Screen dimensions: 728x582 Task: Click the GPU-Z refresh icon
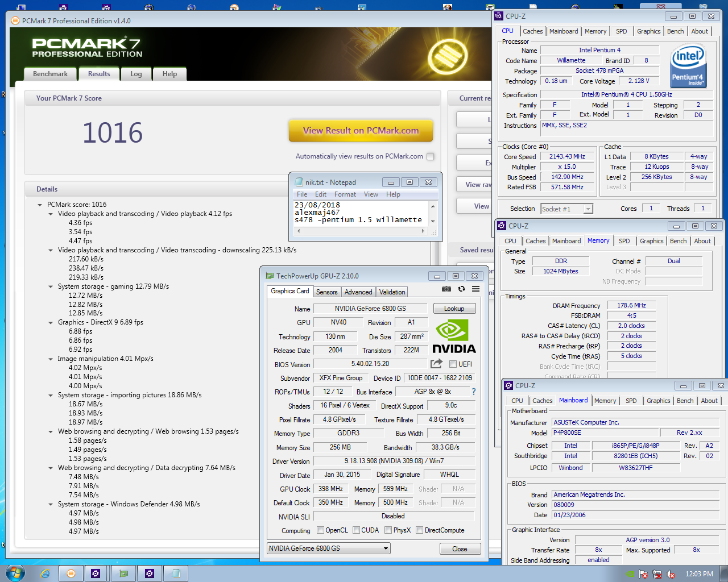coord(461,289)
